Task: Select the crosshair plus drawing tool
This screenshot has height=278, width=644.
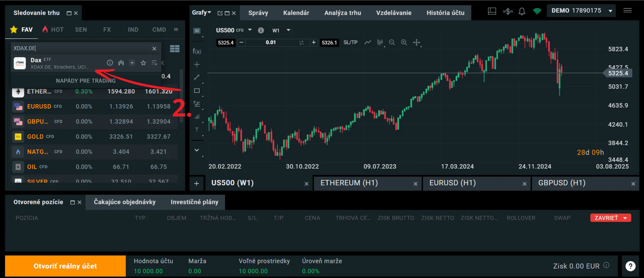Action: (x=197, y=64)
